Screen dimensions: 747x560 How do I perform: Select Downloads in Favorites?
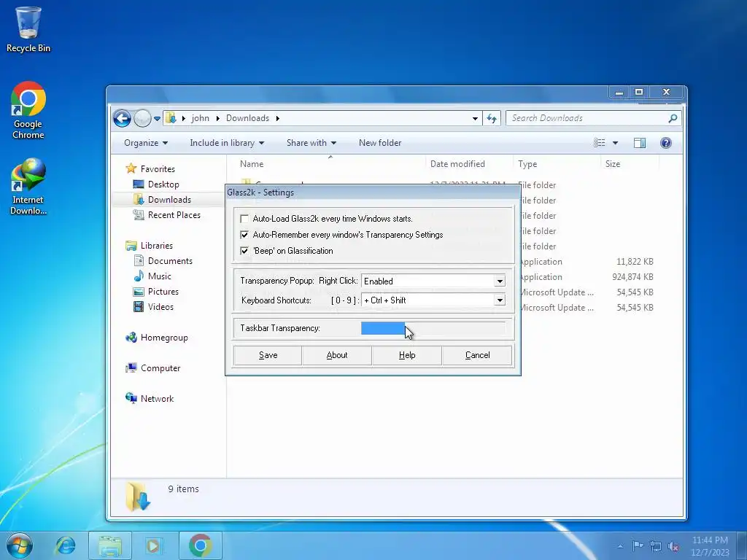click(162, 200)
